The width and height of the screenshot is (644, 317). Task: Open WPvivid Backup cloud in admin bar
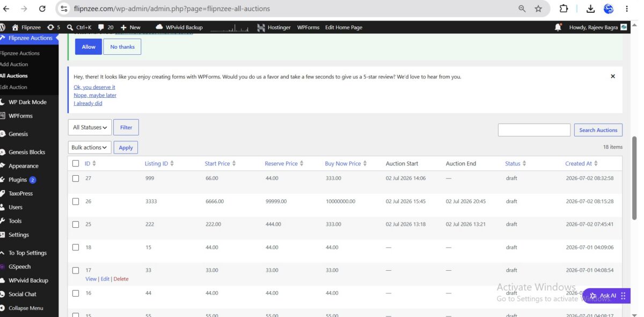click(x=179, y=27)
